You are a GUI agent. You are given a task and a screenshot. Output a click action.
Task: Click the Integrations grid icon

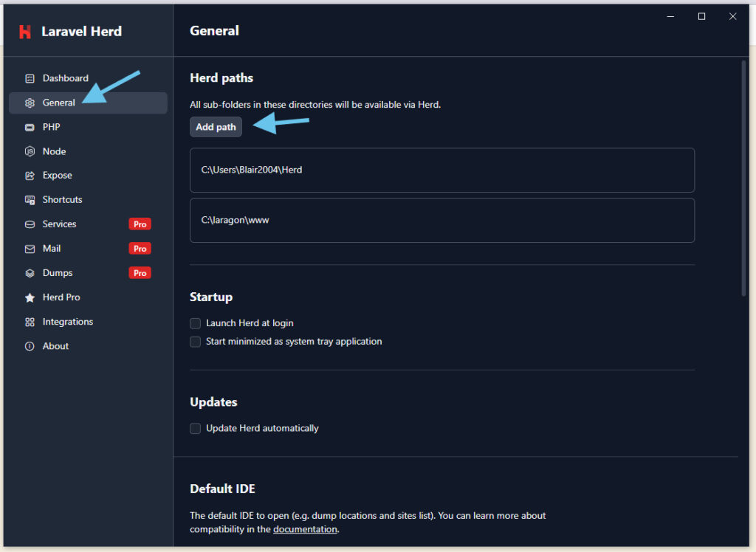[30, 322]
